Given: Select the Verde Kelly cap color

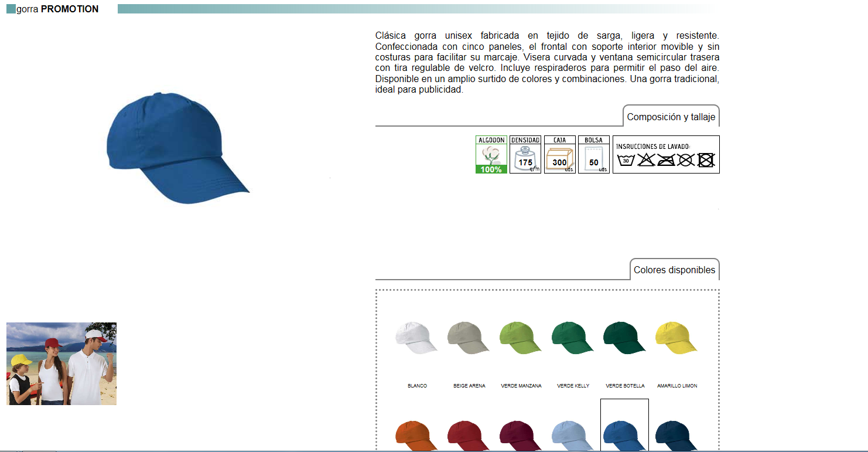Looking at the screenshot, I should tap(573, 338).
